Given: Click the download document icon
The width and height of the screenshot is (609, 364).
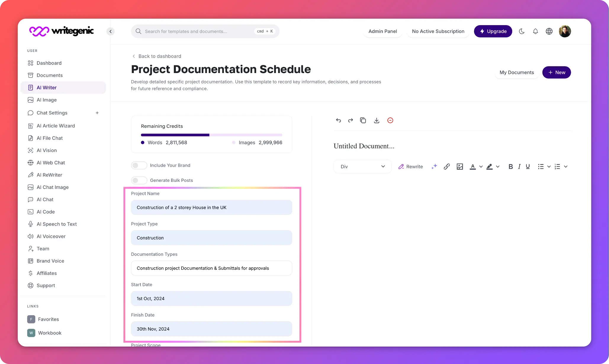Looking at the screenshot, I should (x=377, y=120).
